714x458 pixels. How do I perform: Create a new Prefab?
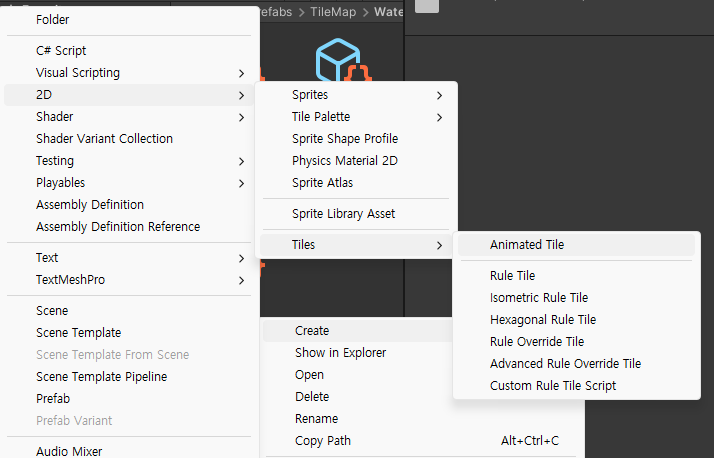tap(129, 398)
